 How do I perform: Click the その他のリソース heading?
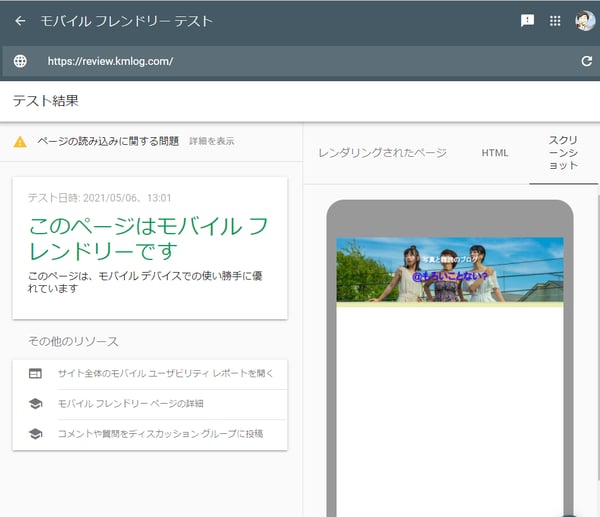73,341
